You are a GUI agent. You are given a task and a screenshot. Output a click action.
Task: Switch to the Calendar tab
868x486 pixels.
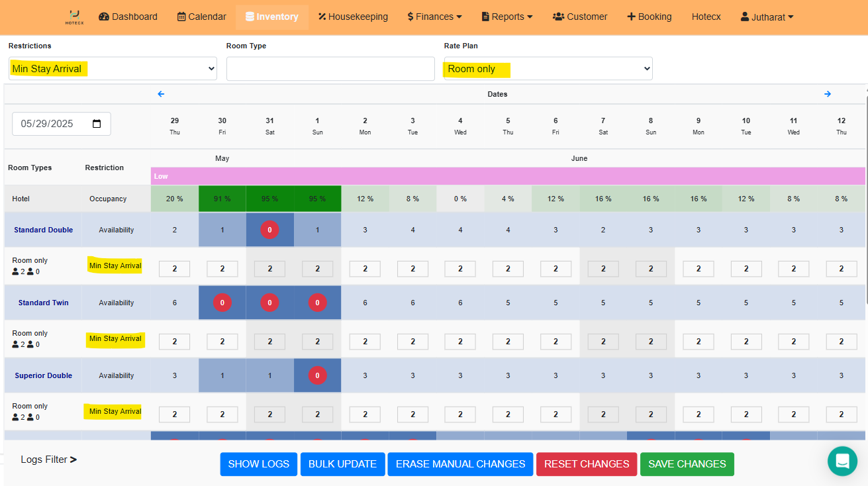(201, 17)
